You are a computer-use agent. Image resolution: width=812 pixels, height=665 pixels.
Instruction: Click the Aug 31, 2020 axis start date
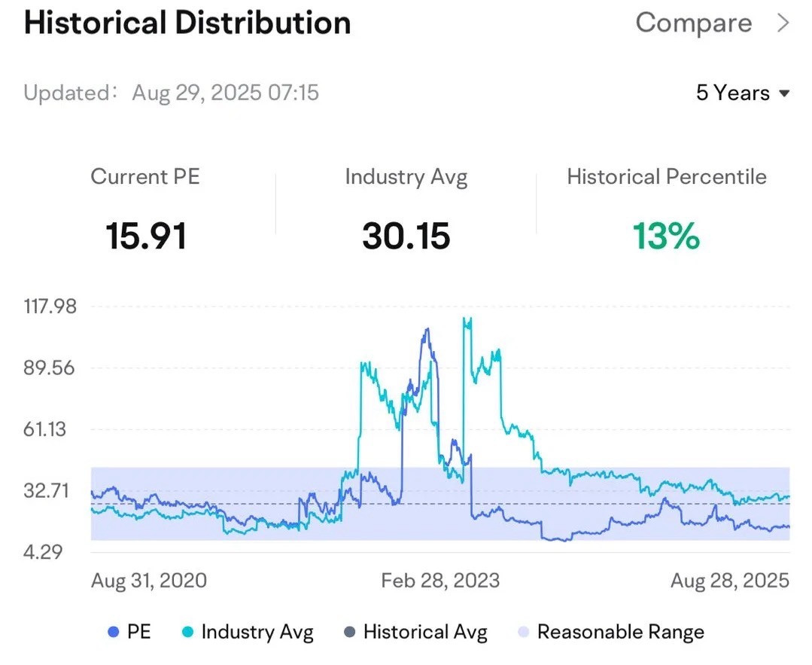pyautogui.click(x=149, y=581)
